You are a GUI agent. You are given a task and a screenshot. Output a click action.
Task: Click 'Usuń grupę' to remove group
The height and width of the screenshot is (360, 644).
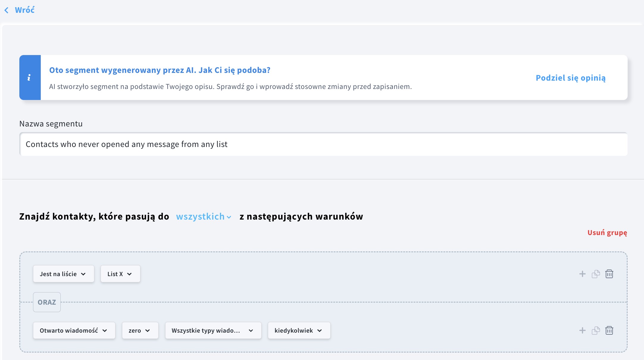(x=607, y=233)
